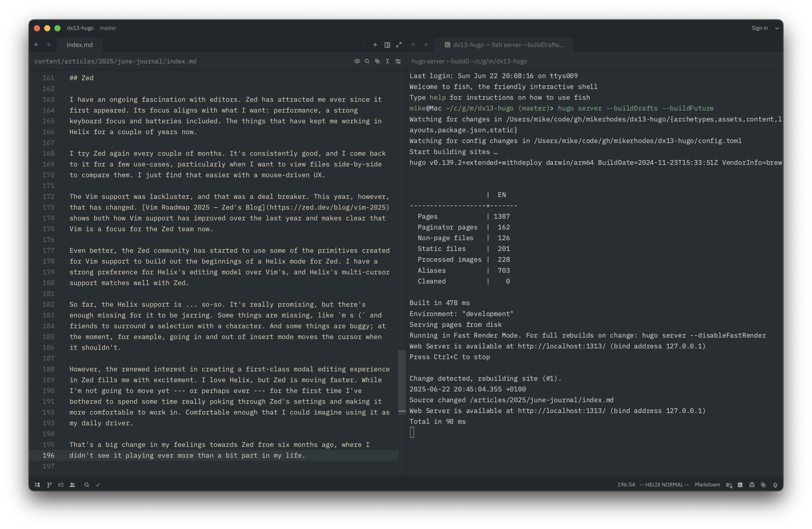Go forward in the editor pane history

click(48, 45)
